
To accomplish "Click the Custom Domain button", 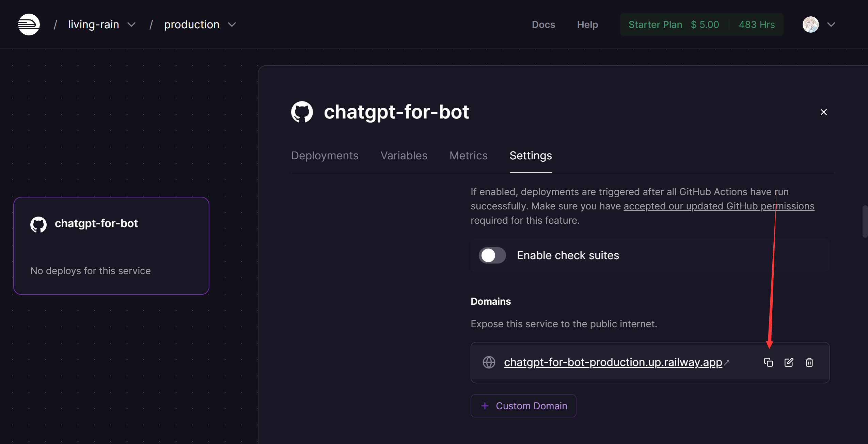I will [523, 406].
